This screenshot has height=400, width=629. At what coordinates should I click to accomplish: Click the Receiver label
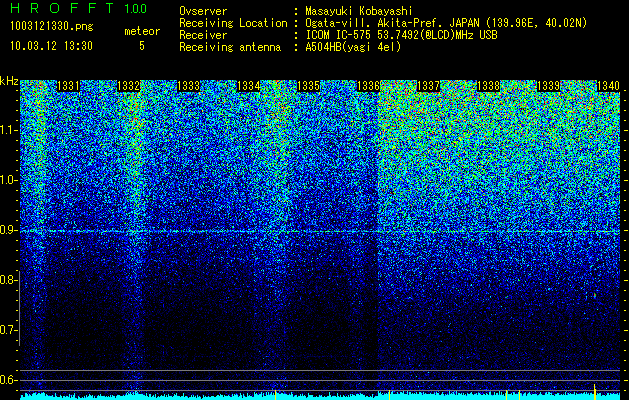pos(203,35)
